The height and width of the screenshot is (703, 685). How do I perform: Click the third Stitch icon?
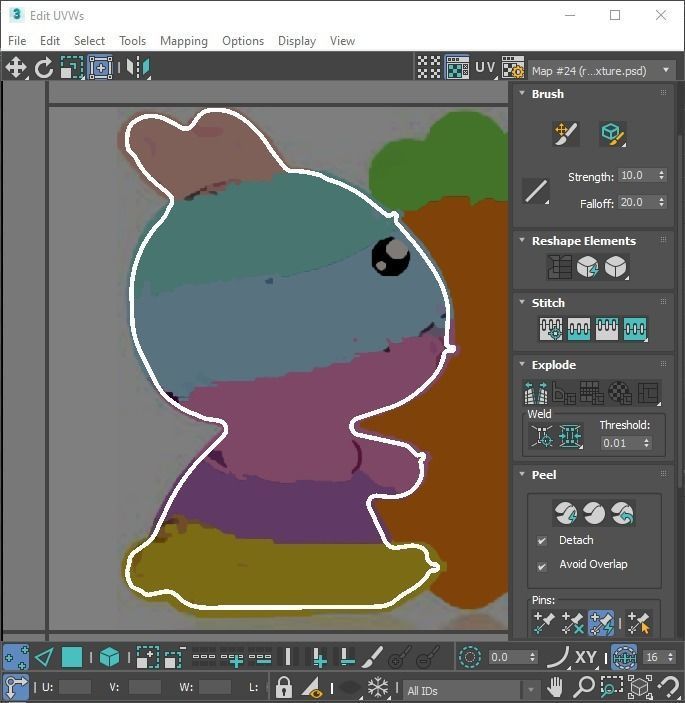607,329
